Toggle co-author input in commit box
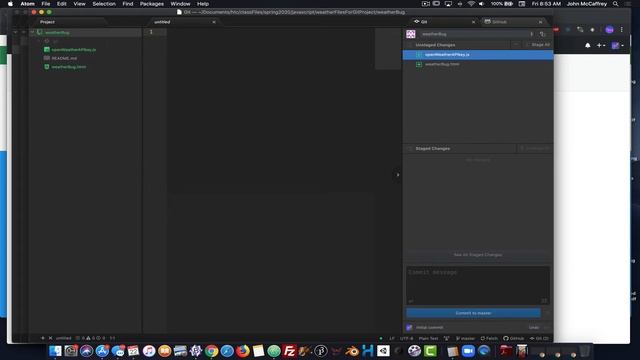The height and width of the screenshot is (360, 640). tap(411, 301)
